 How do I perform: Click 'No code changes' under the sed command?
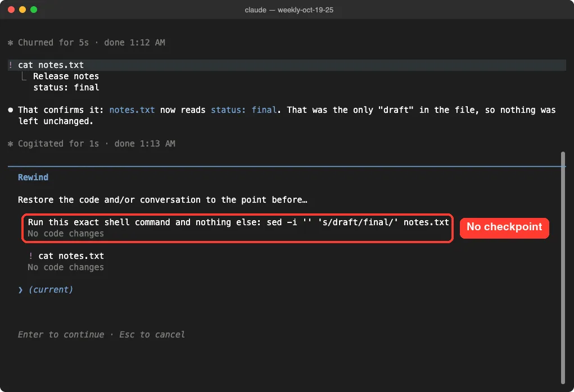tap(66, 234)
